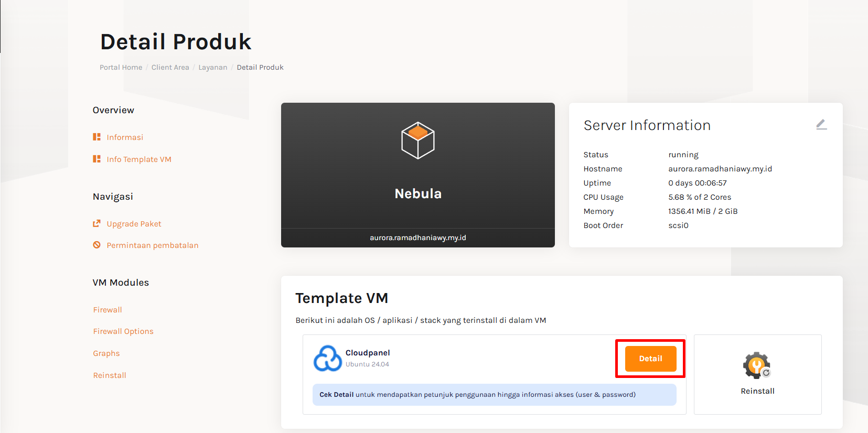Click the Detail Produk page title

coord(176,42)
